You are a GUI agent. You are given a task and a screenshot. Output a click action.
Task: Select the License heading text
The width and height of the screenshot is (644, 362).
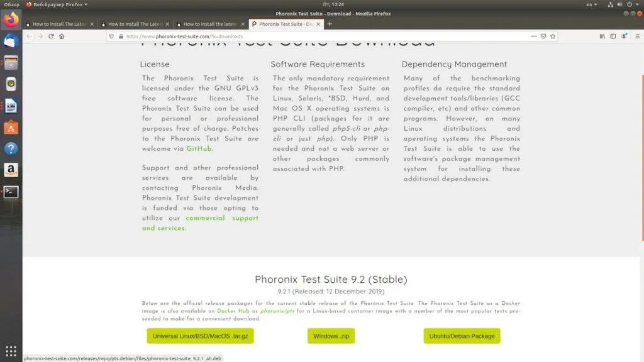(155, 64)
